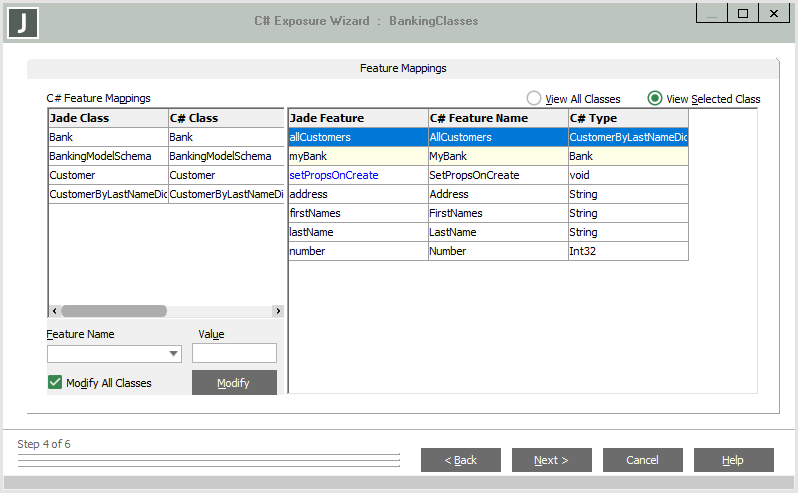Go to the previous step with Back

[x=460, y=460]
